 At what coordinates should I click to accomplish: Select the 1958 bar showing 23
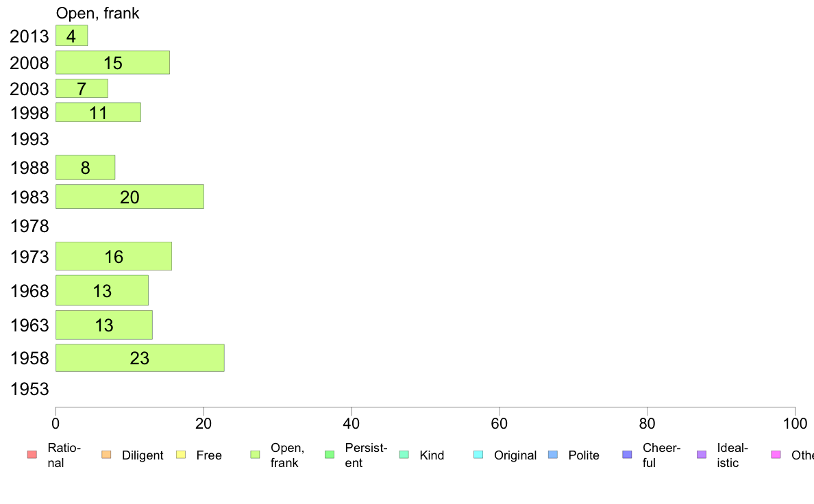tap(140, 357)
